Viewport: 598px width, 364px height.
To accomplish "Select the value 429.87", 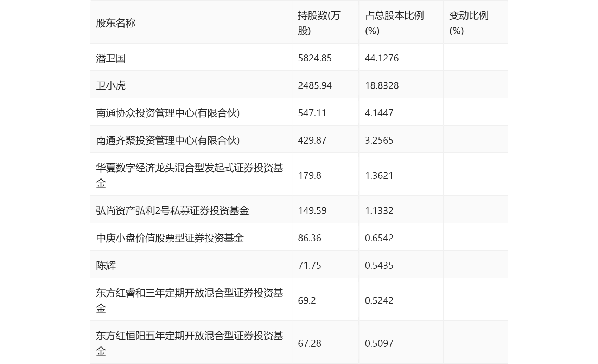I will point(312,140).
